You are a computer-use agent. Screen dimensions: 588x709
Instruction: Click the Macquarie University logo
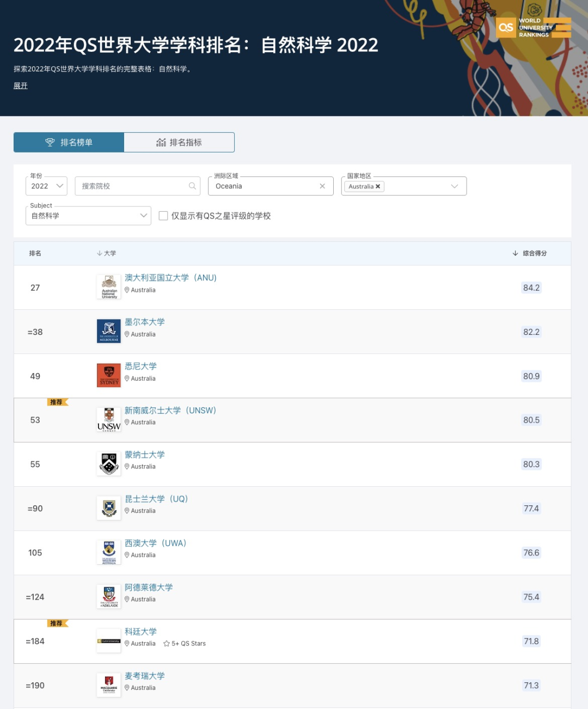(109, 685)
